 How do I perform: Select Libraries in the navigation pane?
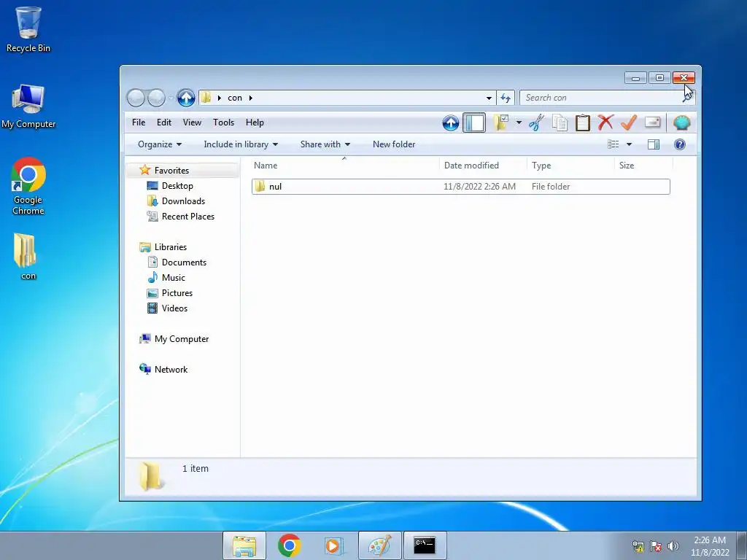[x=171, y=247]
